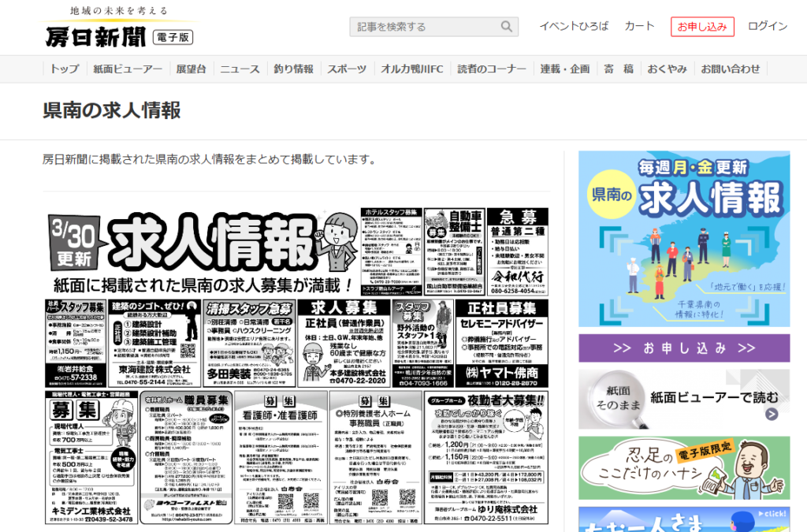Open the 紙面ビューアー menu item

coord(128,69)
